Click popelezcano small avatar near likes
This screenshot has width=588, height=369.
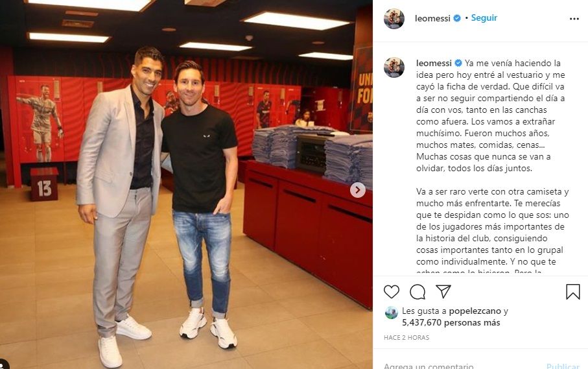tap(391, 313)
